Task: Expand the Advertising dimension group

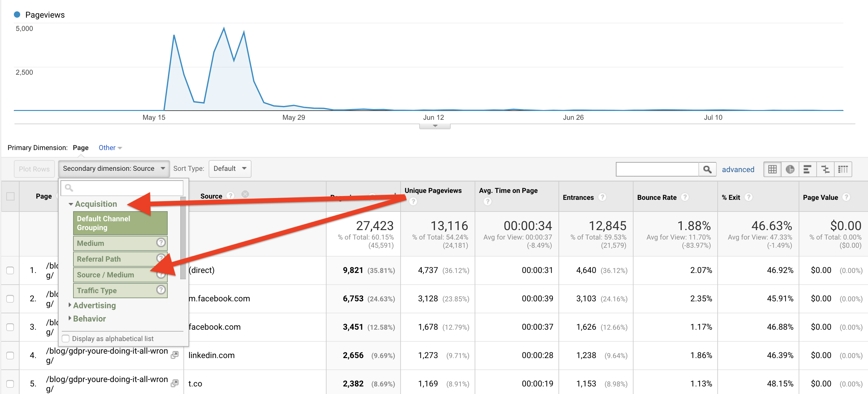Action: (x=94, y=305)
